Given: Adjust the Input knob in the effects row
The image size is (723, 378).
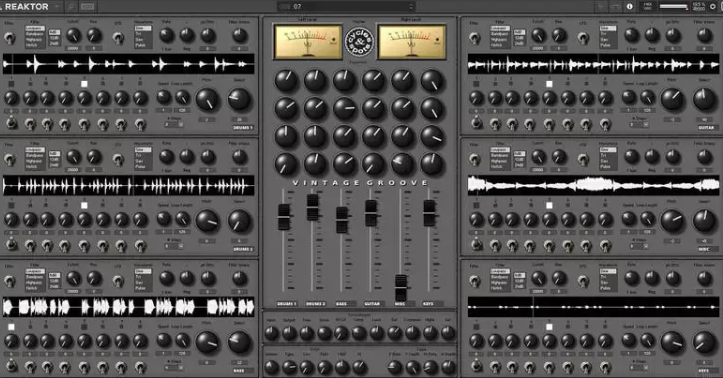Looking at the screenshot, I should click(x=272, y=333).
